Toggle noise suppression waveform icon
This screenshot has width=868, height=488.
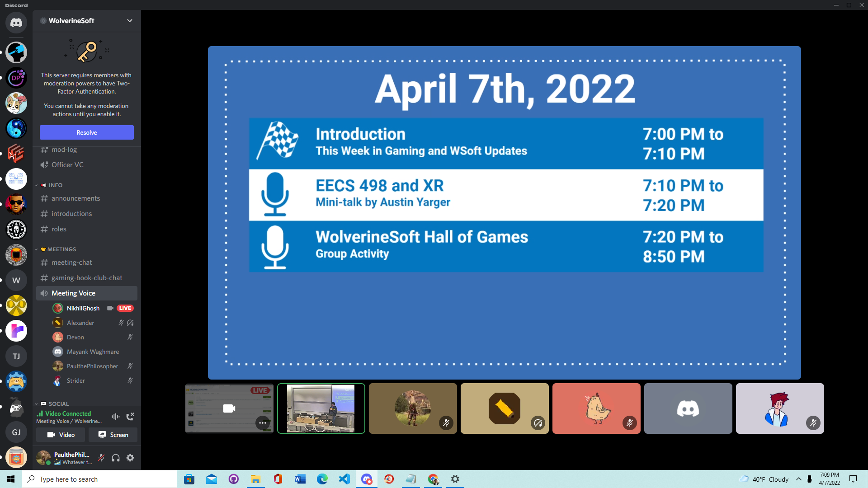pos(116,417)
